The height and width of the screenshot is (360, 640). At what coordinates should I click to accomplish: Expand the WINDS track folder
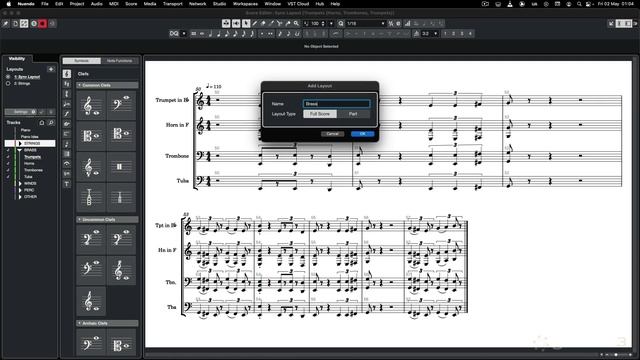[20, 184]
